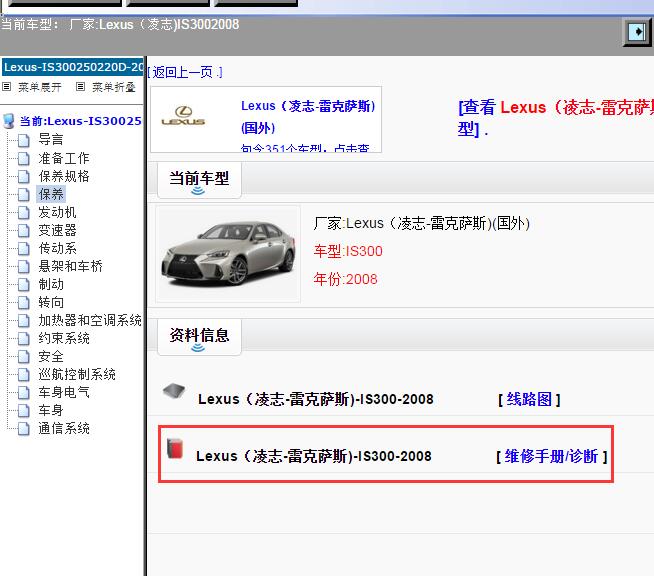
Task: Open the 保养规格 tree item
Action: (x=64, y=176)
